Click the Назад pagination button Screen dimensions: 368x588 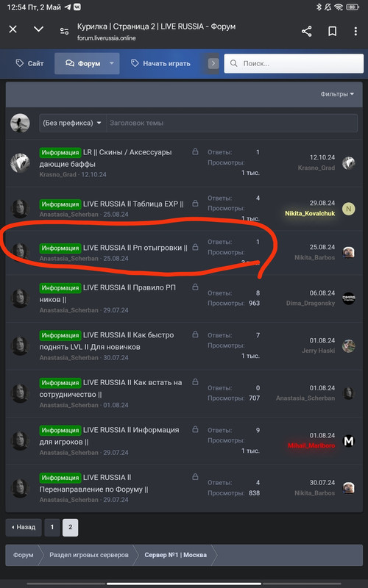pyautogui.click(x=24, y=527)
